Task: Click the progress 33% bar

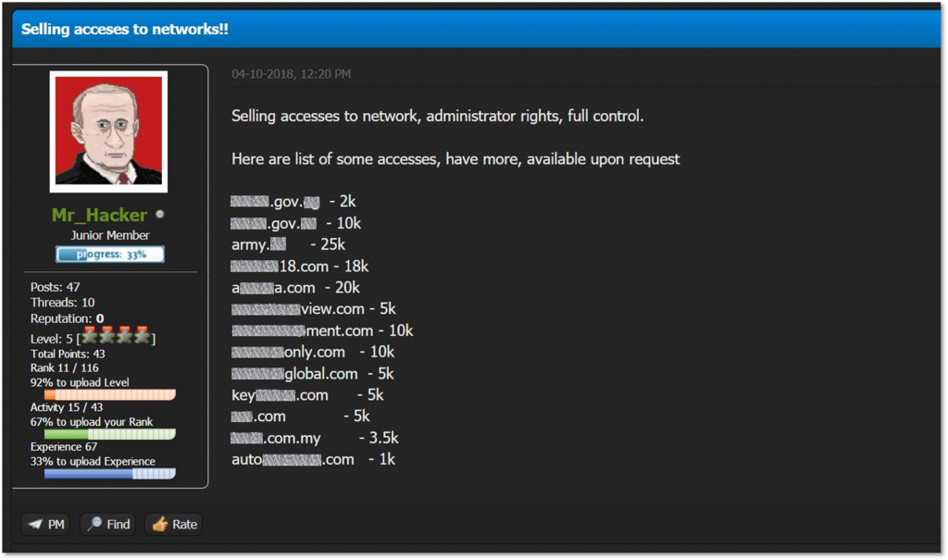Action: [109, 253]
